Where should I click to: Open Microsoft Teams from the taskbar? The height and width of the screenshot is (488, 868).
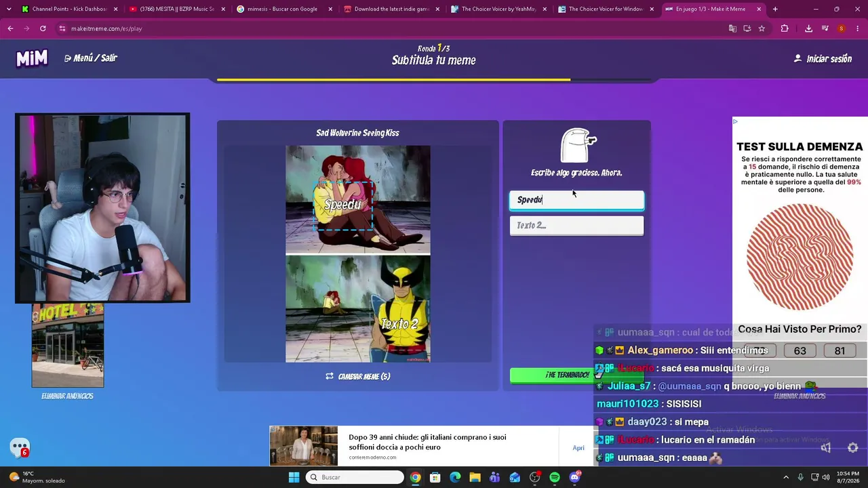click(x=495, y=477)
